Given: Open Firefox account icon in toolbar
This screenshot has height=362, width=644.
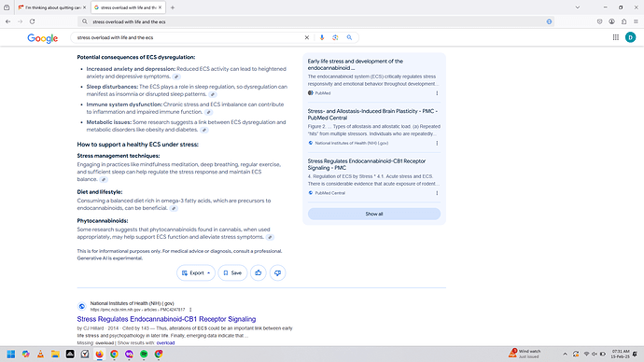Looking at the screenshot, I should pos(611,21).
